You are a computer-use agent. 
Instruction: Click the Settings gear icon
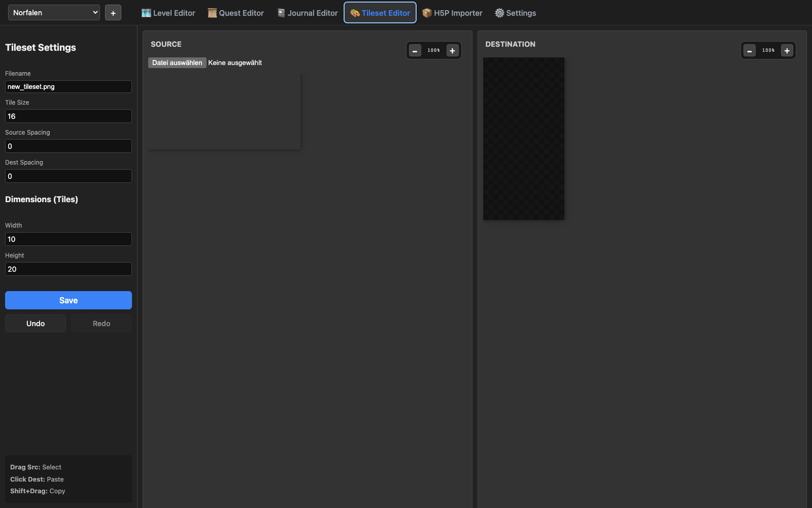pyautogui.click(x=498, y=13)
